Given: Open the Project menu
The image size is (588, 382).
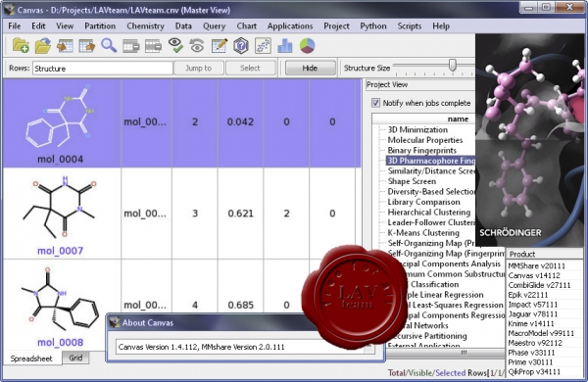Looking at the screenshot, I should (336, 25).
